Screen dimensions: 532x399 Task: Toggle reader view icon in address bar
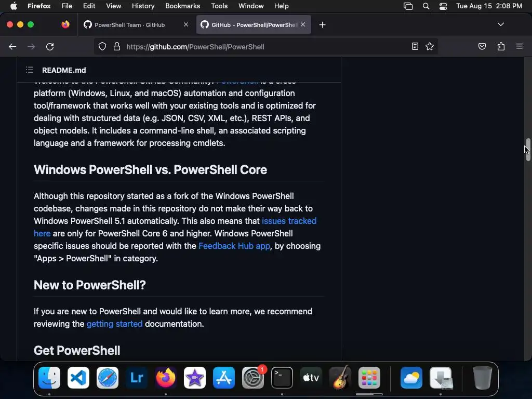415,46
